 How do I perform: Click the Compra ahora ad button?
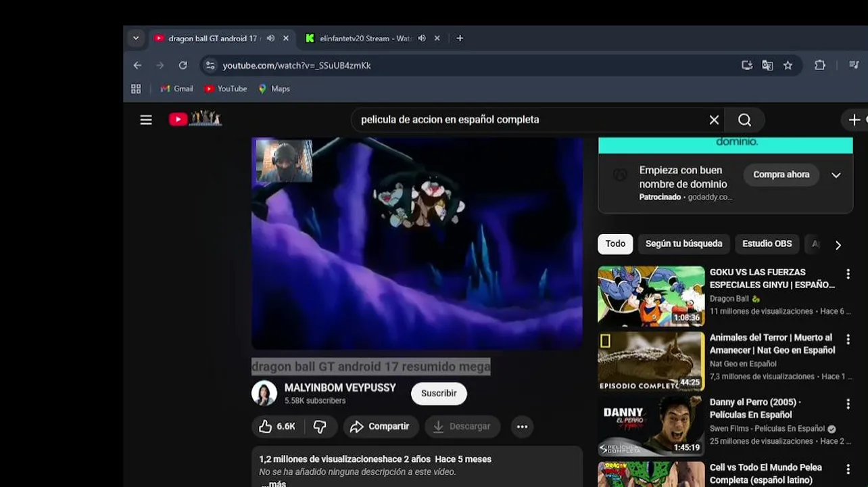pyautogui.click(x=781, y=175)
